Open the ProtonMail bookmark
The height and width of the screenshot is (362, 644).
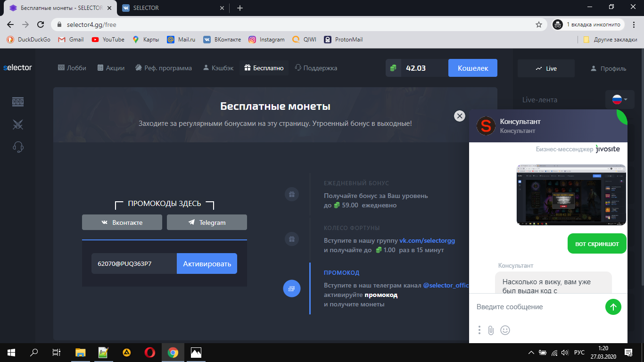tap(343, 40)
